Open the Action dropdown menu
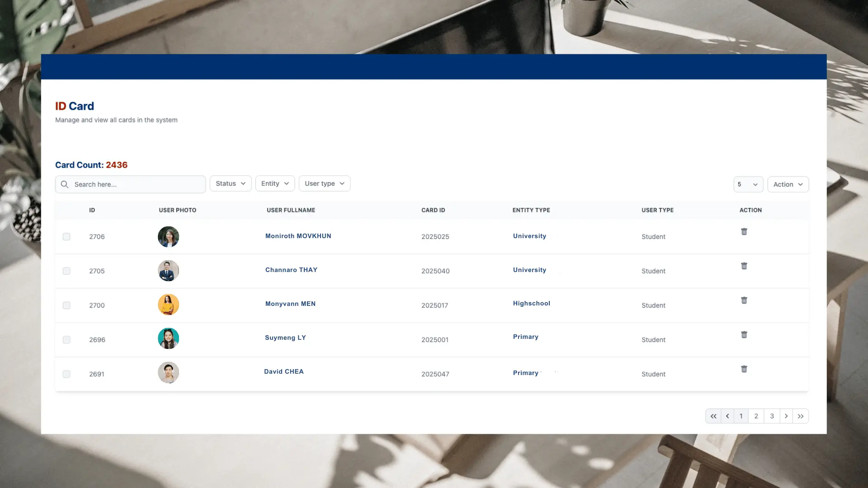Screen dimensions: 868x488 pyautogui.click(x=788, y=184)
